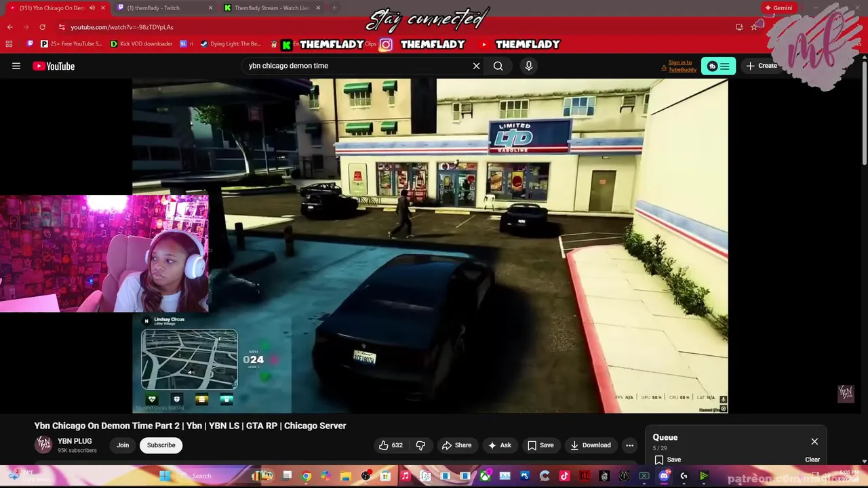Reload the current page
868x488 pixels.
(x=42, y=27)
